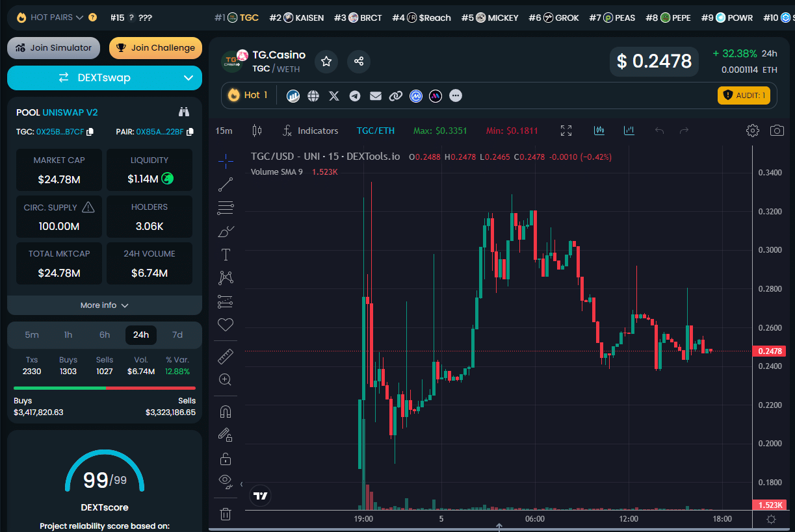Add TG.Casino to favorites with star
The height and width of the screenshot is (532, 795).
[x=326, y=62]
